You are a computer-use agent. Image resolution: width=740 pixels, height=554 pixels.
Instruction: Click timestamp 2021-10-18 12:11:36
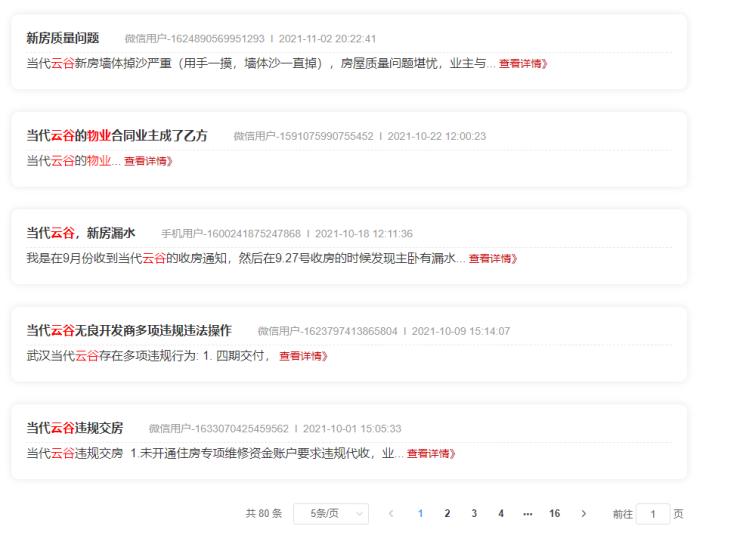click(x=364, y=234)
